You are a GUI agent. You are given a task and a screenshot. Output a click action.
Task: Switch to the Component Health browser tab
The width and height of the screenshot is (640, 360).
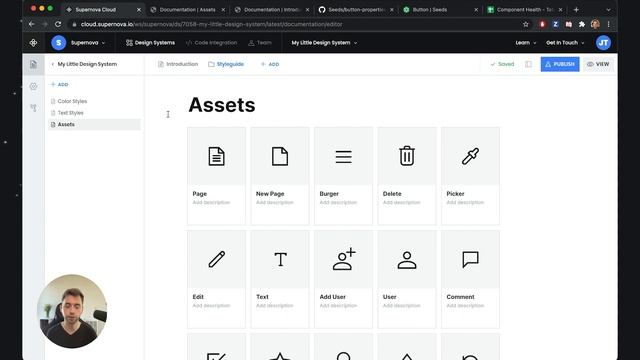click(x=524, y=9)
